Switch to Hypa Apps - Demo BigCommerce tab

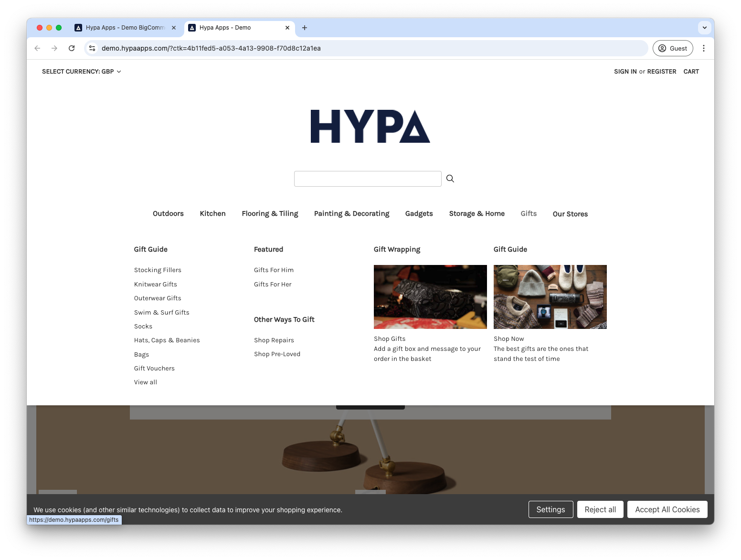click(125, 28)
